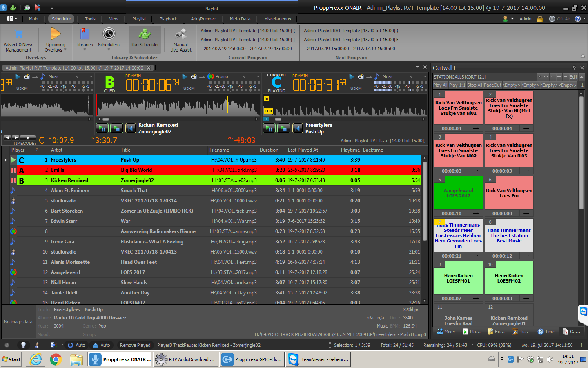Click the Cartwall Play All button
The height and width of the screenshot is (368, 588).
pyautogui.click(x=440, y=85)
